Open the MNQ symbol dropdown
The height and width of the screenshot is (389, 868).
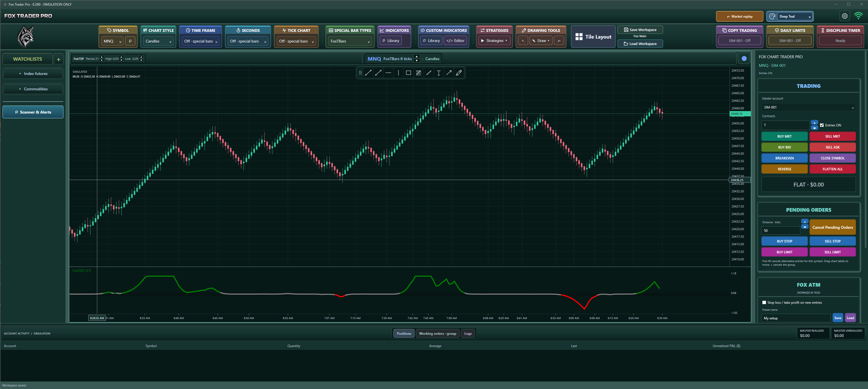112,41
